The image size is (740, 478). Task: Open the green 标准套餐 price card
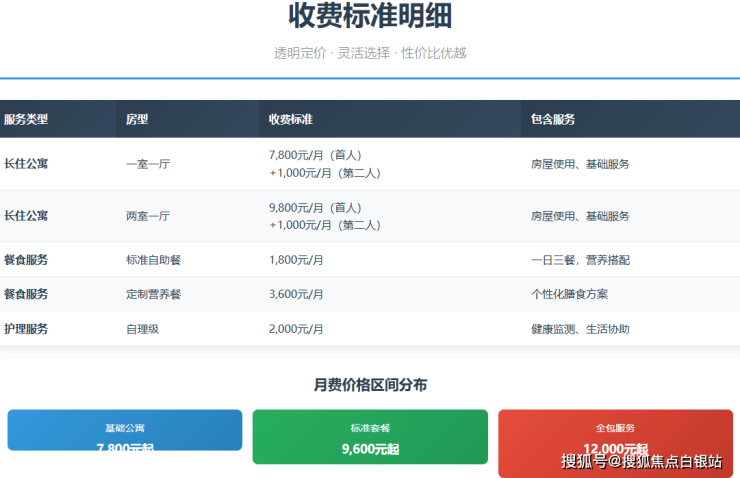pyautogui.click(x=370, y=437)
